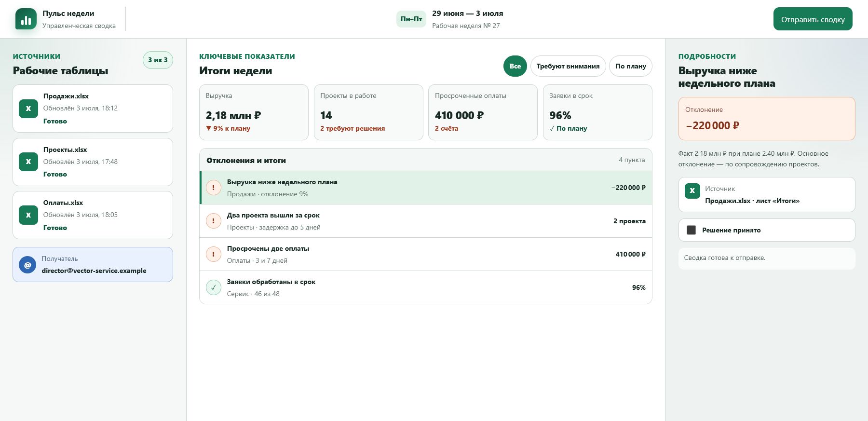Image resolution: width=868 pixels, height=421 pixels.
Task: Click Excel icon in the Источник details card
Action: (x=692, y=190)
